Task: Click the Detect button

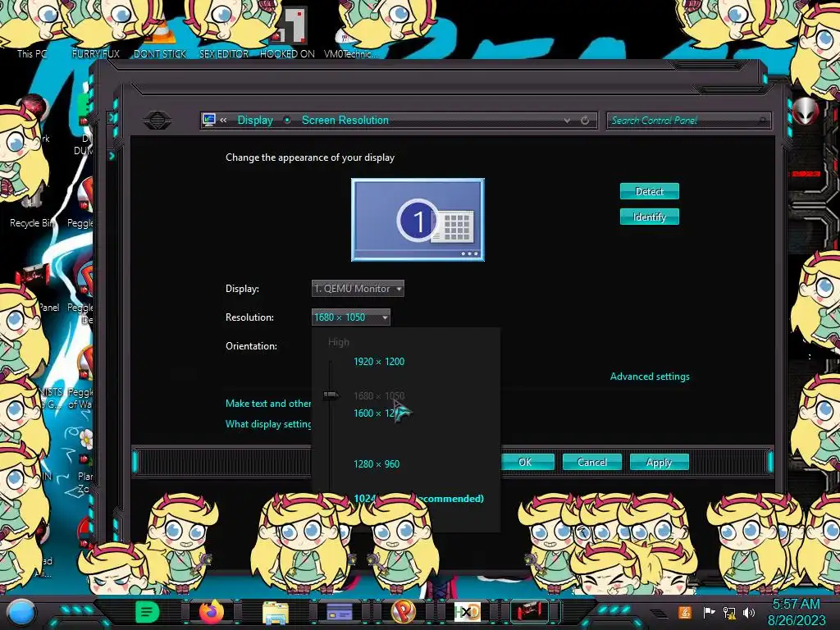Action: (x=650, y=191)
